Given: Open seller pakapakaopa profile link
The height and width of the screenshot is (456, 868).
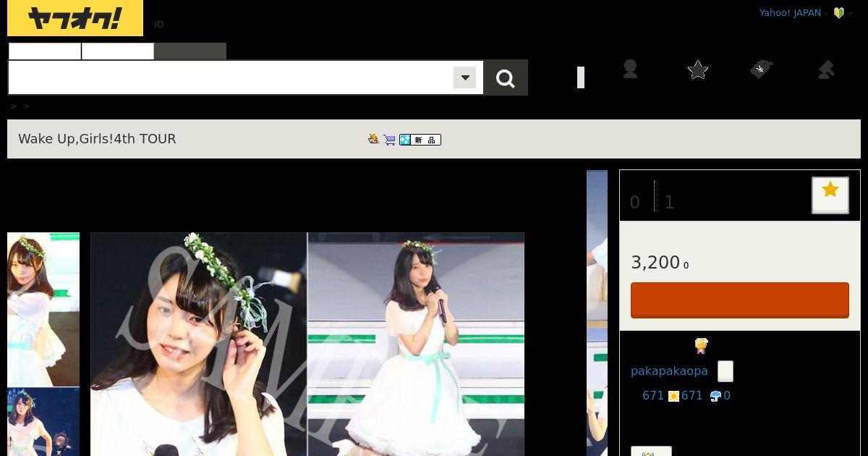Looking at the screenshot, I should (x=669, y=371).
